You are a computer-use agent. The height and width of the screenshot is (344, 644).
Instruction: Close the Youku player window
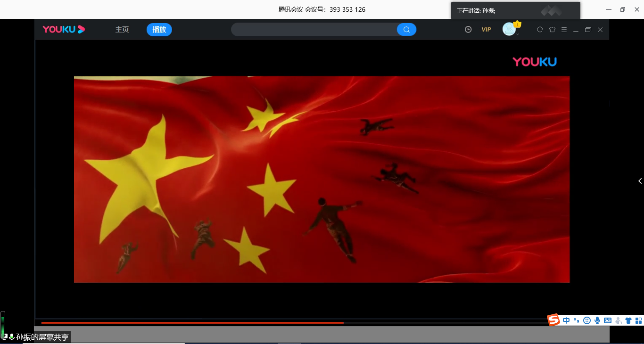[x=600, y=29]
